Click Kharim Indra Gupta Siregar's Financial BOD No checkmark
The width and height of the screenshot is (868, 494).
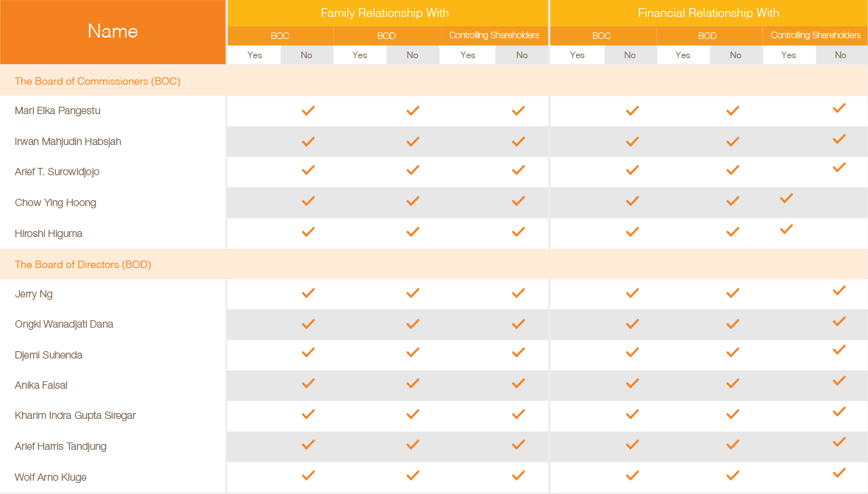coord(733,414)
